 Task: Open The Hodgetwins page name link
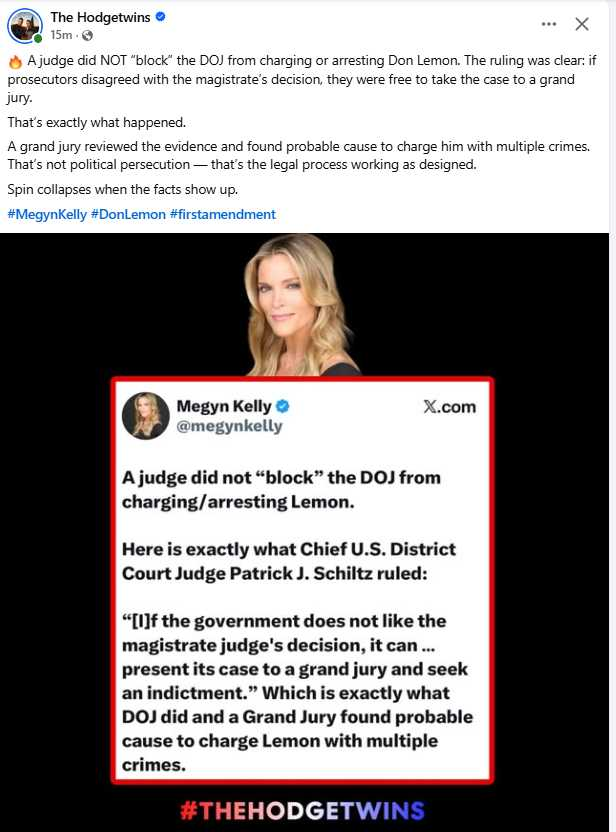click(100, 17)
